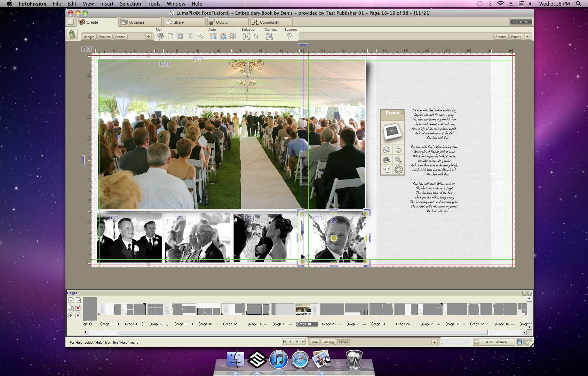The width and height of the screenshot is (588, 376).
Task: Click the text tool icon in the Frame panel
Action: tap(386, 170)
